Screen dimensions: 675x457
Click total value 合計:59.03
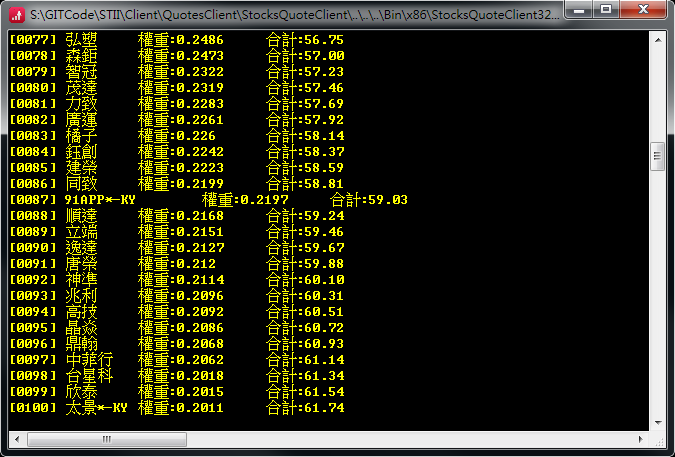[x=369, y=200]
